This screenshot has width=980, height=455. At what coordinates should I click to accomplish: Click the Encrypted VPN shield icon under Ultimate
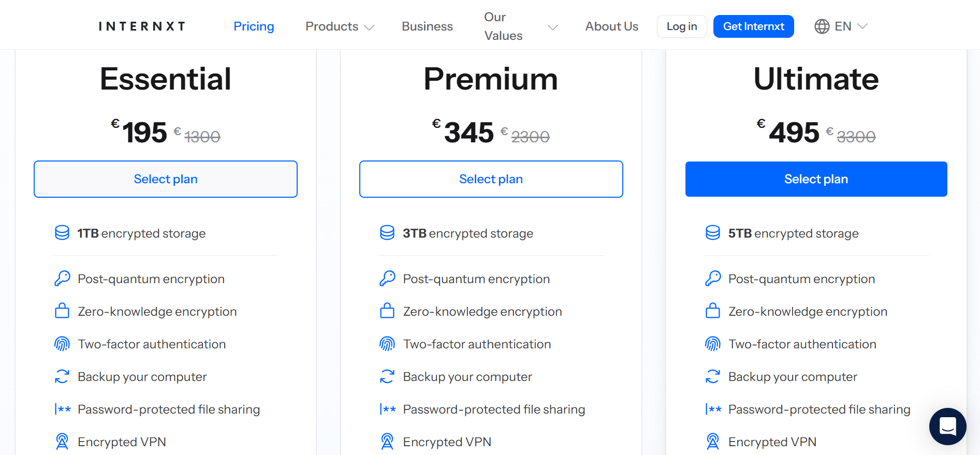713,441
